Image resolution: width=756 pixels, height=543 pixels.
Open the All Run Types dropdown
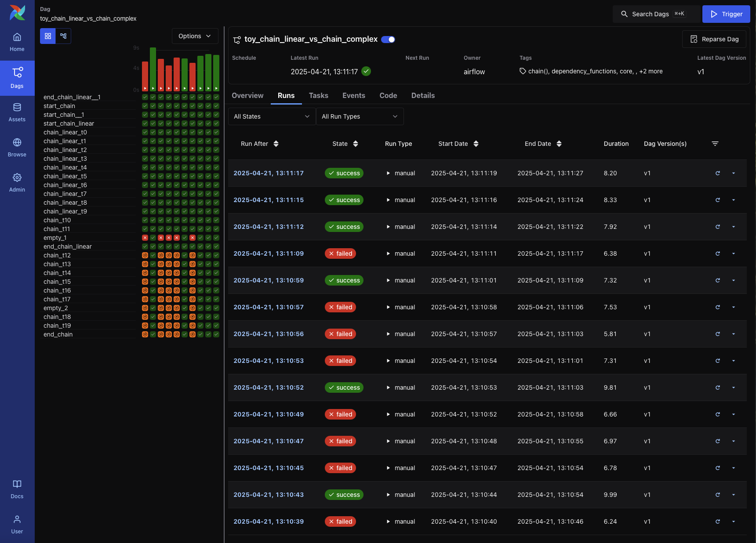coord(360,116)
